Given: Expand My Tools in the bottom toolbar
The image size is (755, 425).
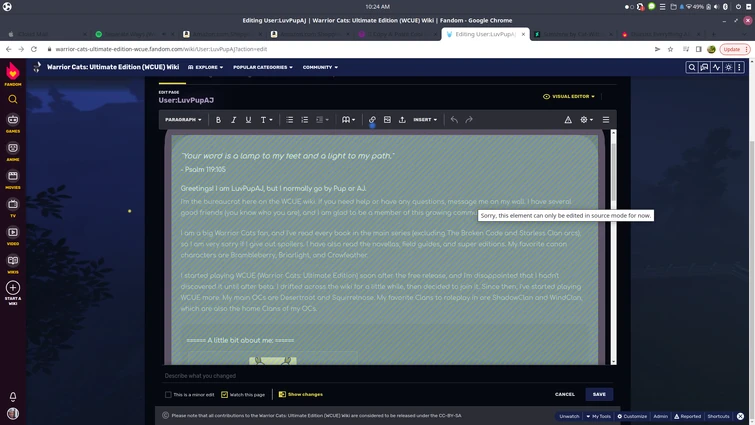Looking at the screenshot, I should 599,416.
